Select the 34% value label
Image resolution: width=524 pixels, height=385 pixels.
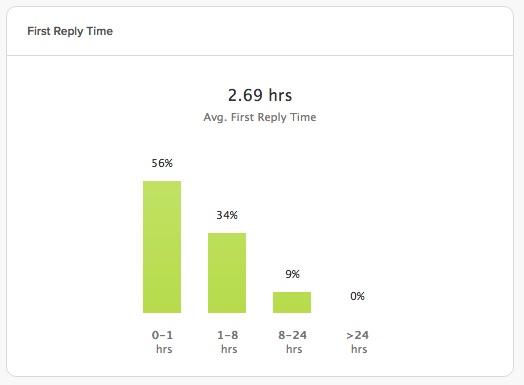[x=227, y=215]
